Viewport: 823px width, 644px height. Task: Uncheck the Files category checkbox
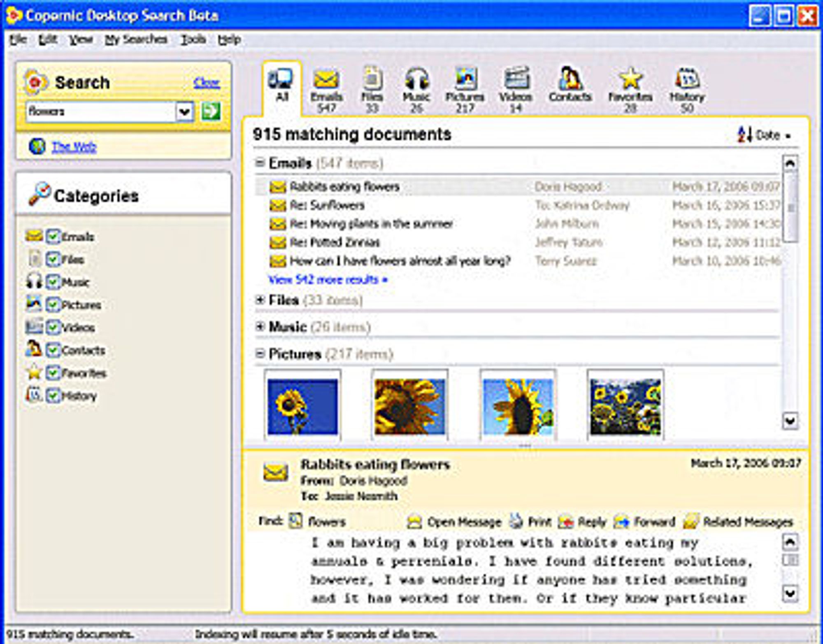pos(53,259)
